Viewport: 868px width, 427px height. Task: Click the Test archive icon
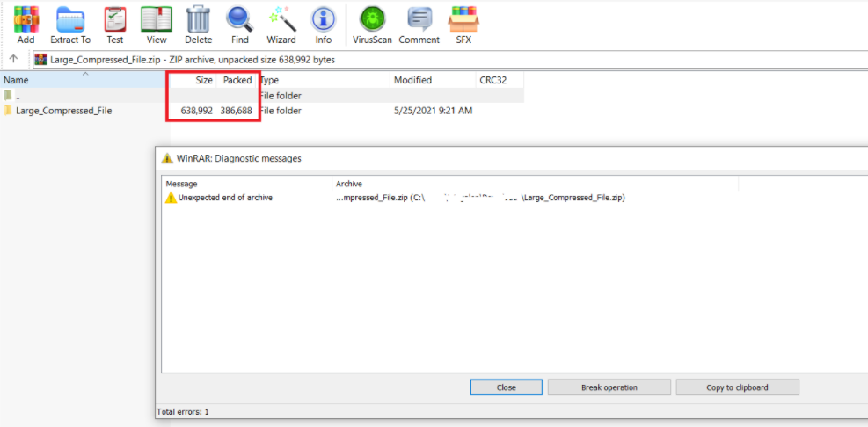coord(115,25)
